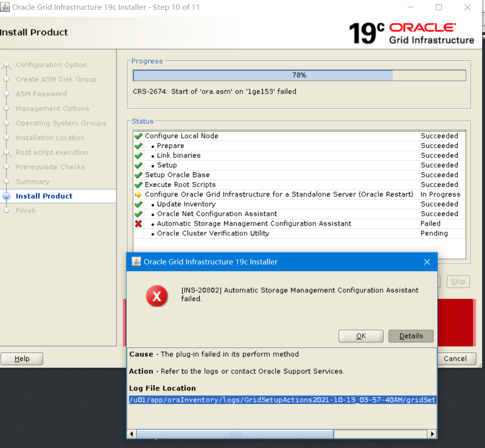485x448 pixels.
Task: Click the Automatic Storage Management Configuration Assistant row
Action: click(299, 224)
